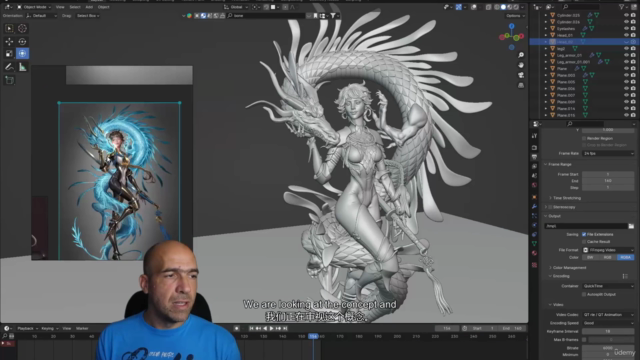Open the Modifiers wrench properties tab

point(534,206)
